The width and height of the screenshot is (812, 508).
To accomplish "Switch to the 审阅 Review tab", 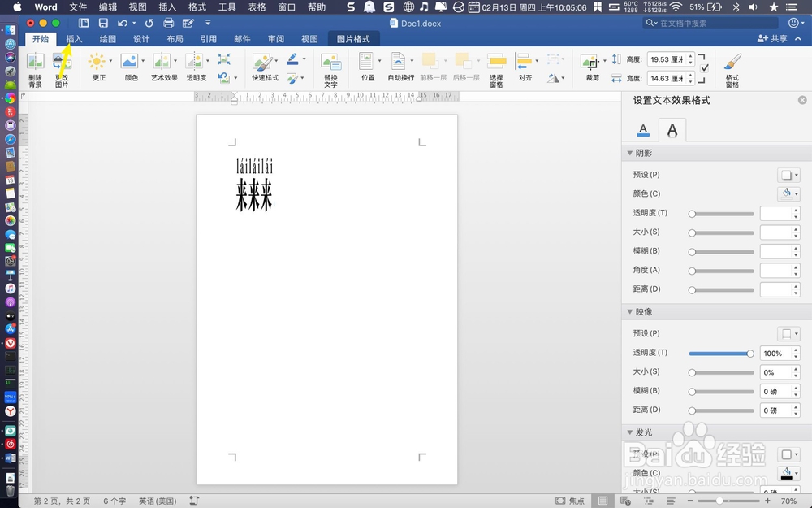I will [276, 39].
